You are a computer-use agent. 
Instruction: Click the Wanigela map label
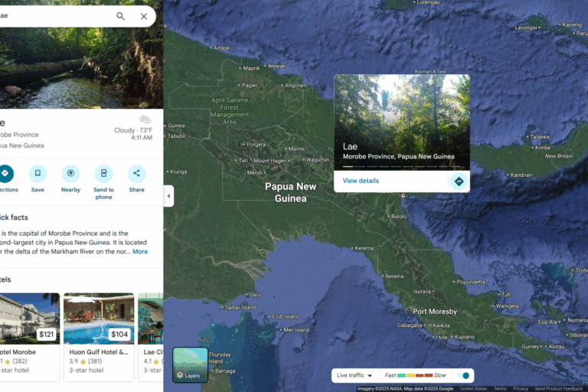507,306
